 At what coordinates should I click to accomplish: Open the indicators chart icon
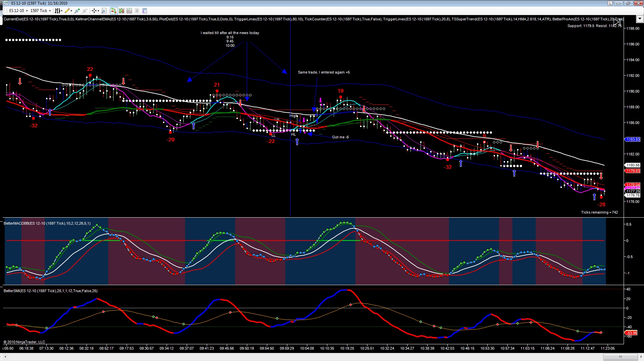tap(129, 11)
